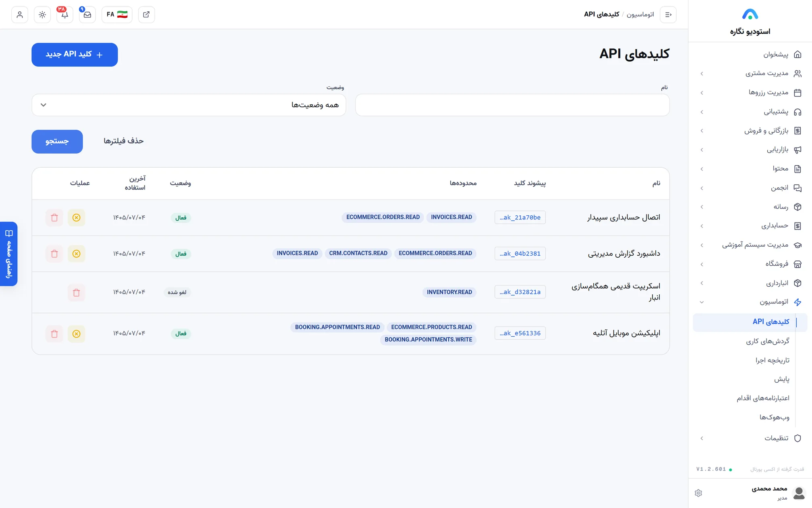This screenshot has width=812, height=508.
Task: Click the CRM.CONTACTS.READ scope tag
Action: coord(358,253)
